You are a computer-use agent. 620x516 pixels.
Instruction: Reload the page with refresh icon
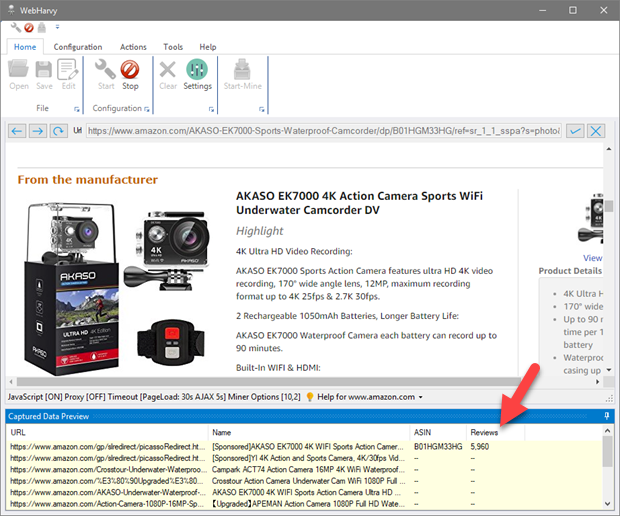point(59,131)
